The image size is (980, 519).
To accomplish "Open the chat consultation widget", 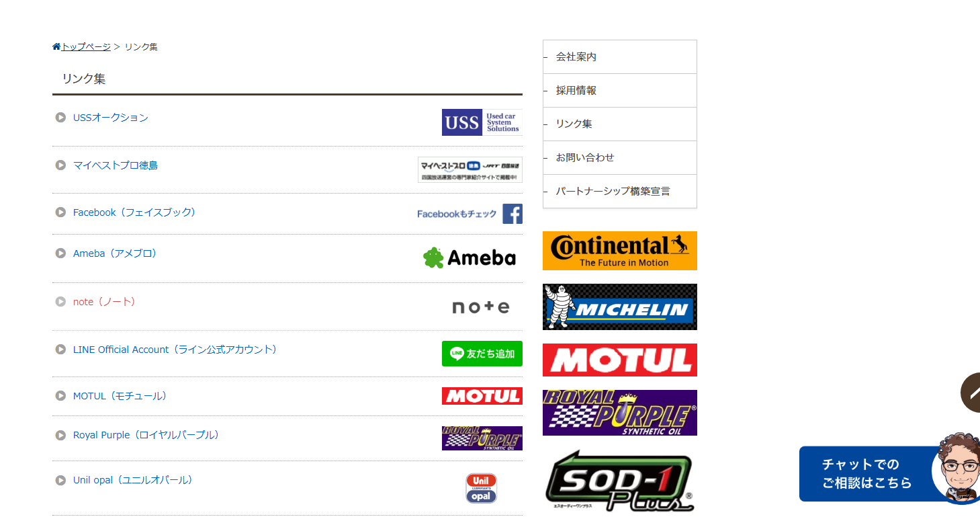I will point(866,474).
